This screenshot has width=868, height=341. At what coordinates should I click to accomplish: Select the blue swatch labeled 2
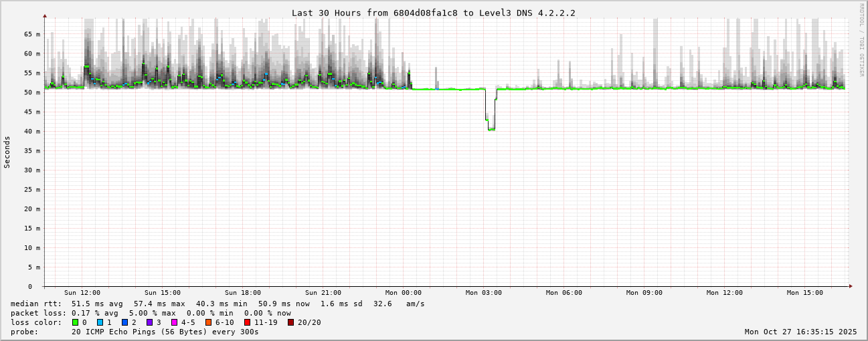[x=124, y=322]
